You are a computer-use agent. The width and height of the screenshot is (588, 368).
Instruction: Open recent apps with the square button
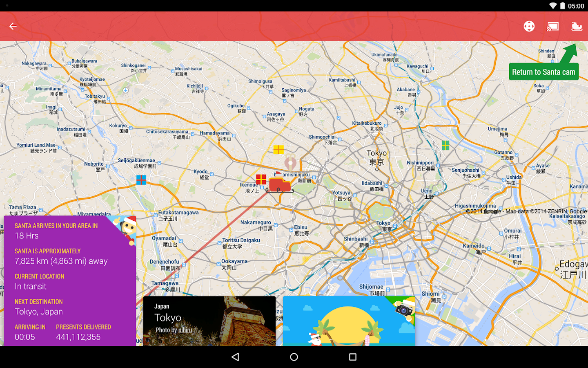(352, 357)
